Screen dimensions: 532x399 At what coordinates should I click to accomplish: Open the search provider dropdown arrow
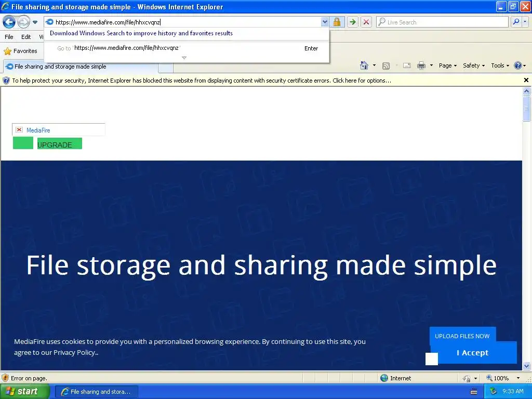[525, 22]
